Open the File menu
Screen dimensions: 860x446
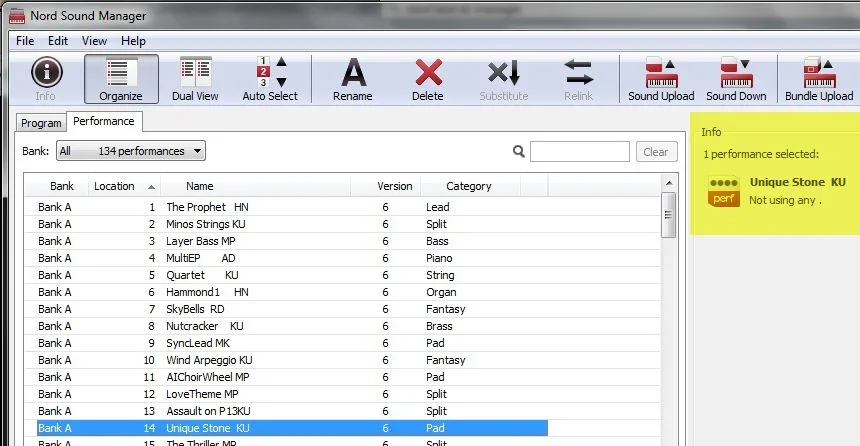tap(25, 41)
